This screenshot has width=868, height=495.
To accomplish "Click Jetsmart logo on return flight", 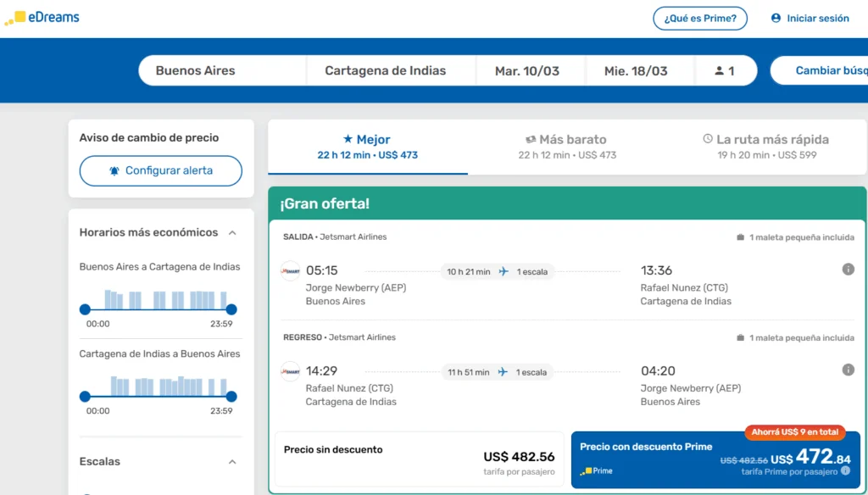I will [291, 372].
